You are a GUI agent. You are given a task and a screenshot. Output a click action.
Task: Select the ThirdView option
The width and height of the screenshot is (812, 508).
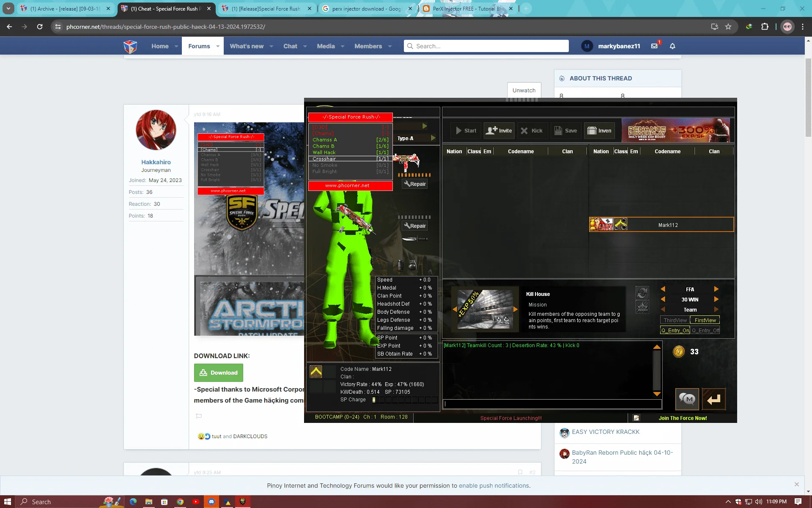click(675, 320)
